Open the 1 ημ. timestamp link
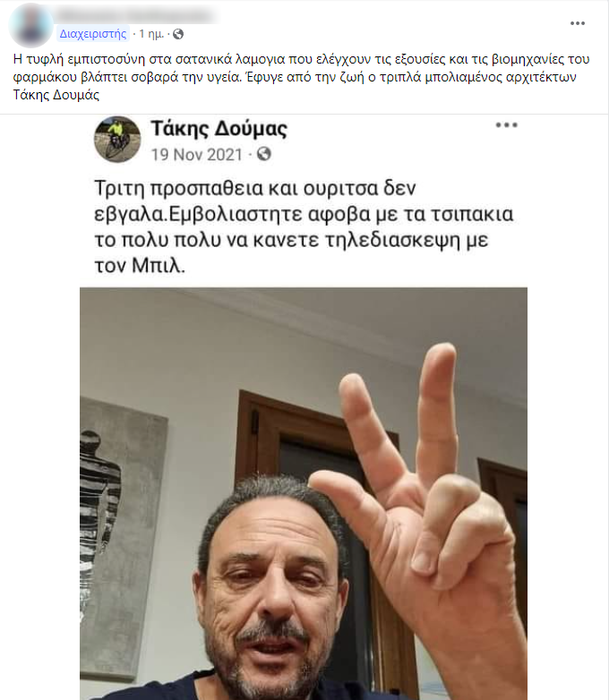The width and height of the screenshot is (609, 700). (151, 34)
